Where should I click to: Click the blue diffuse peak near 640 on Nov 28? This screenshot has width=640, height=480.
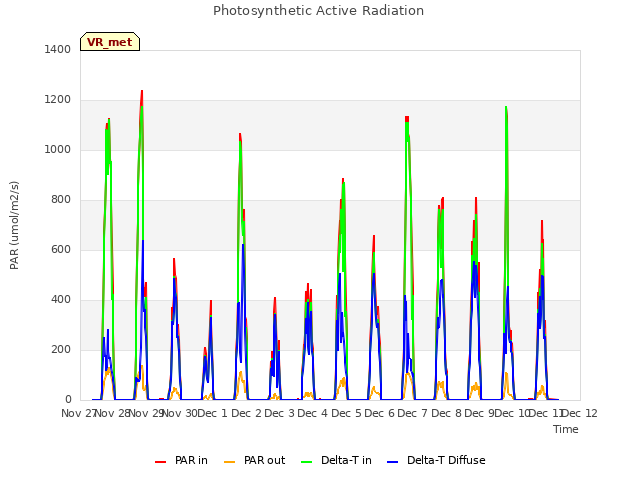tap(143, 242)
